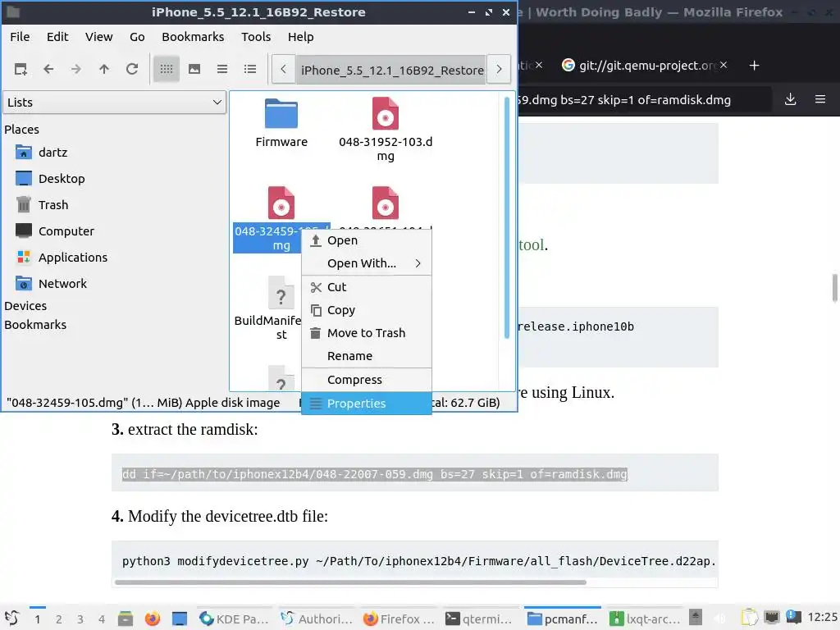Open the Go menu
The image size is (840, 630).
[x=137, y=37]
